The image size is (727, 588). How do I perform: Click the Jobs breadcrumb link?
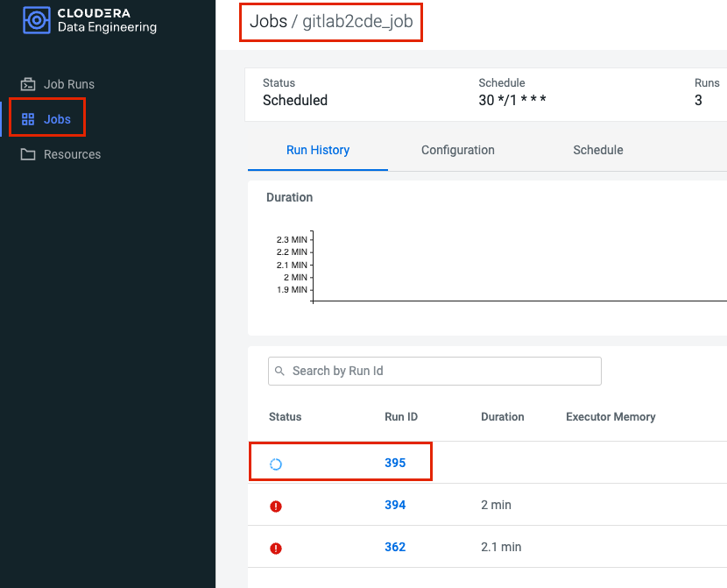[x=268, y=21]
